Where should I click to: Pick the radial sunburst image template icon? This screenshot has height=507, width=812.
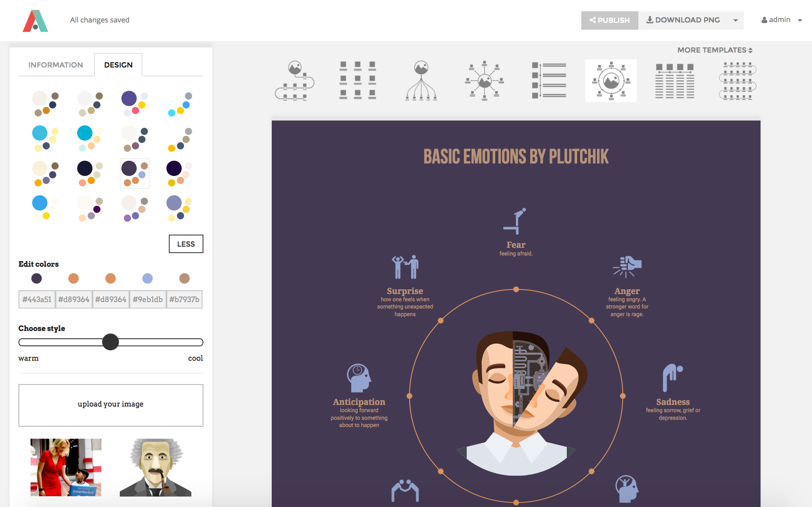[484, 80]
